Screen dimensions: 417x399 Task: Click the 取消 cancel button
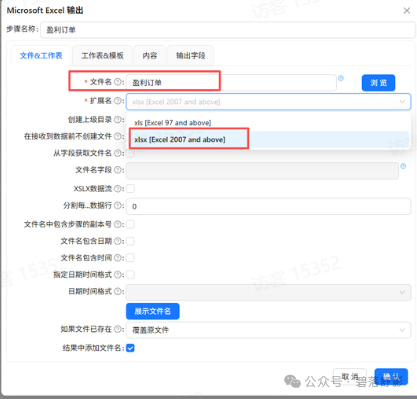point(350,377)
